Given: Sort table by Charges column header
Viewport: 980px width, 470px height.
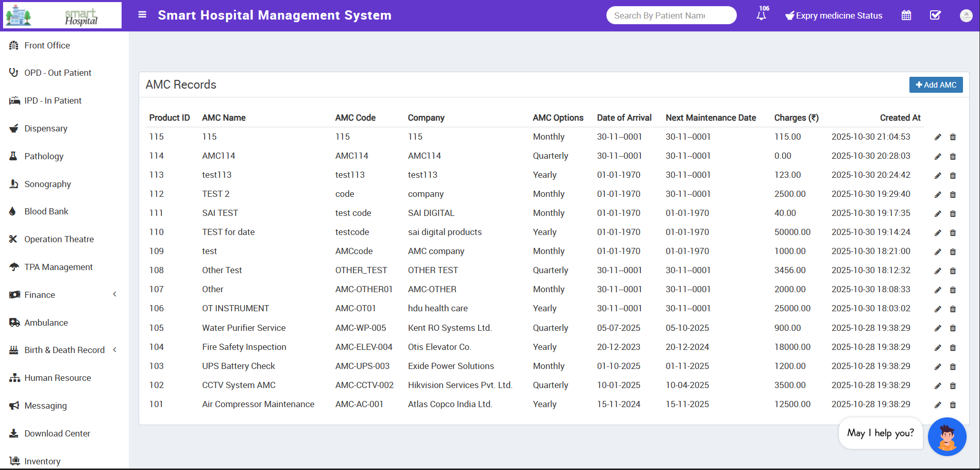Looking at the screenshot, I should pos(796,117).
